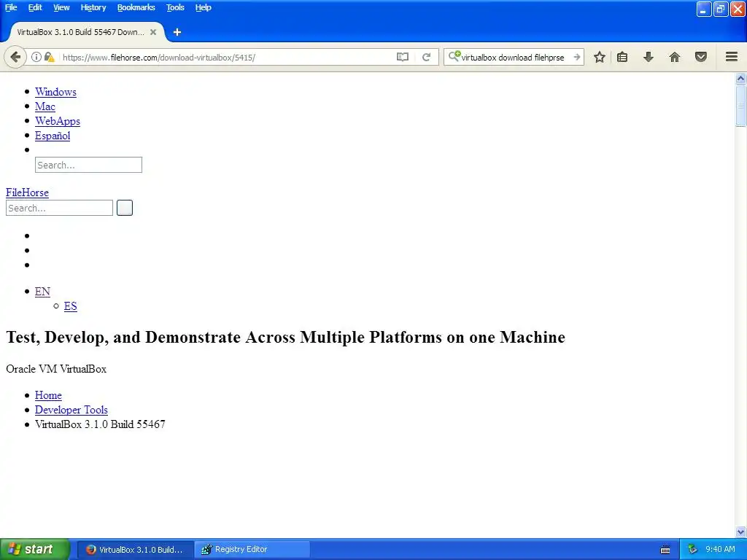Screen dimensions: 747x560
Task: Click breadcrumb text 'VirtualBox 3.1.0 Build 55467'
Action: (100, 424)
